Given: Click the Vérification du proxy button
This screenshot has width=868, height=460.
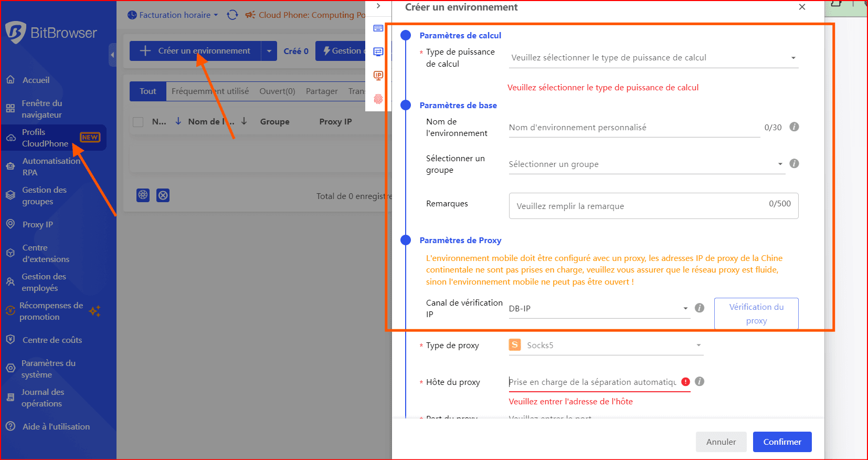Looking at the screenshot, I should (x=756, y=313).
